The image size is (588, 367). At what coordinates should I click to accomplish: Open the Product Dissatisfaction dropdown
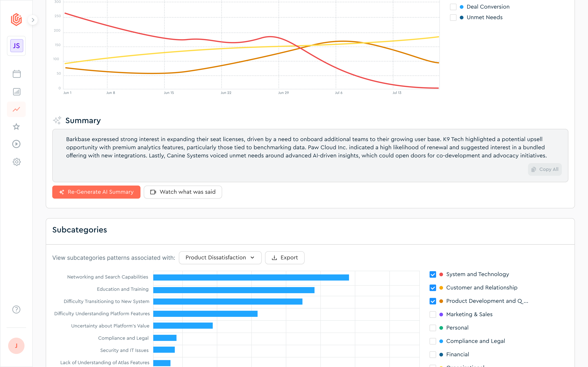coord(220,258)
